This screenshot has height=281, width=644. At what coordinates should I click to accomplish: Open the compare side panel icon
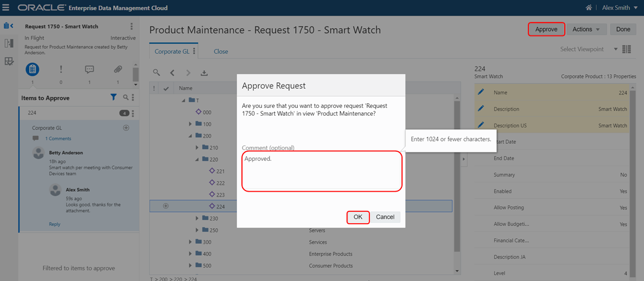pos(8,43)
